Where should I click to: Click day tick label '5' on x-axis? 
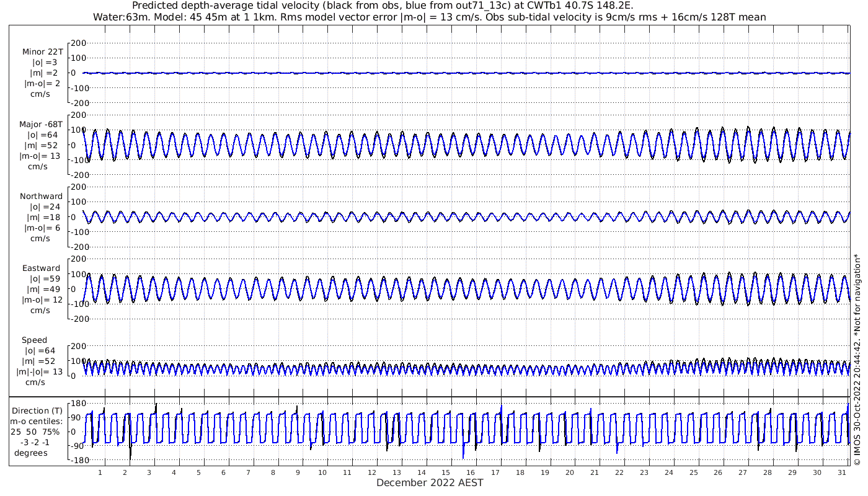[198, 472]
